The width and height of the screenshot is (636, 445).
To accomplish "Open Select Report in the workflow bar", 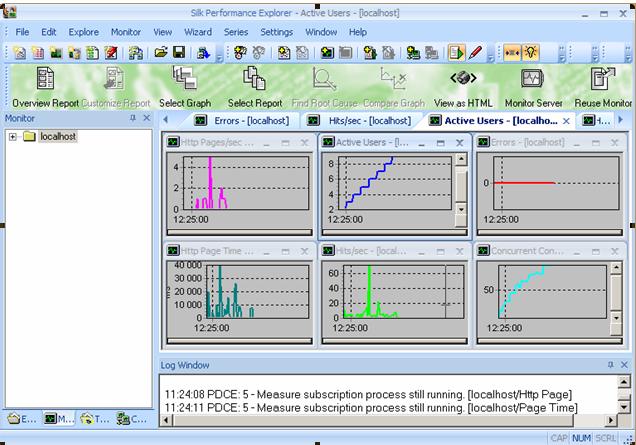I will [x=255, y=88].
